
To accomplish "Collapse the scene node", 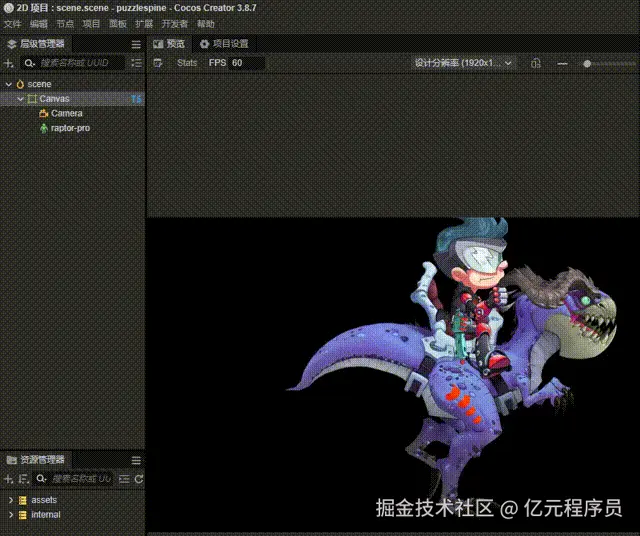I will pos(9,84).
